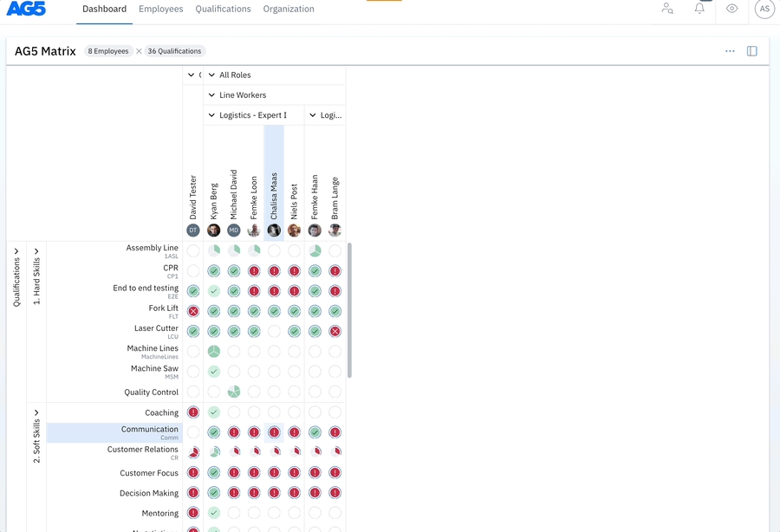Click the AG5 logo
The width and height of the screenshot is (780, 532).
click(x=25, y=10)
